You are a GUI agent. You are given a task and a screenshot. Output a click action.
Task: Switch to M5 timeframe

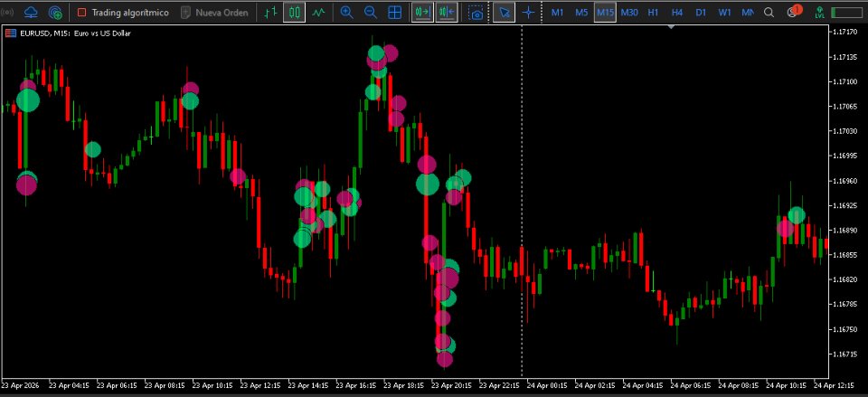(x=581, y=12)
